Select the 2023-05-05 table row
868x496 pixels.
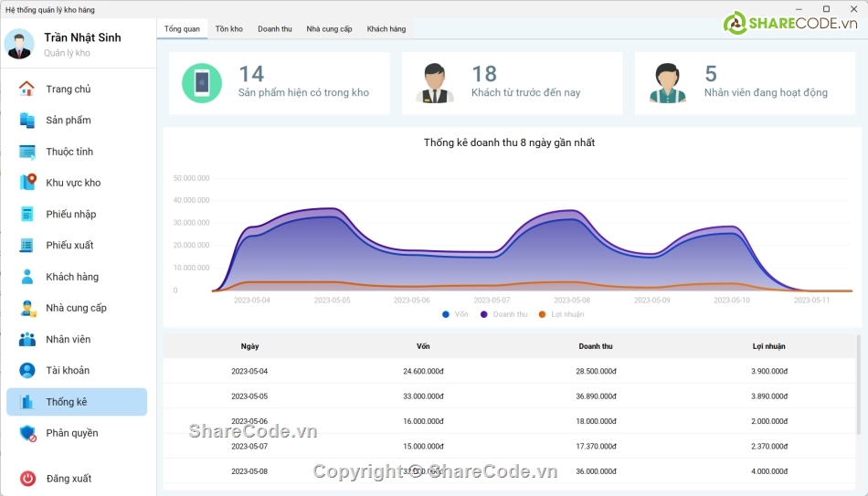pos(510,396)
